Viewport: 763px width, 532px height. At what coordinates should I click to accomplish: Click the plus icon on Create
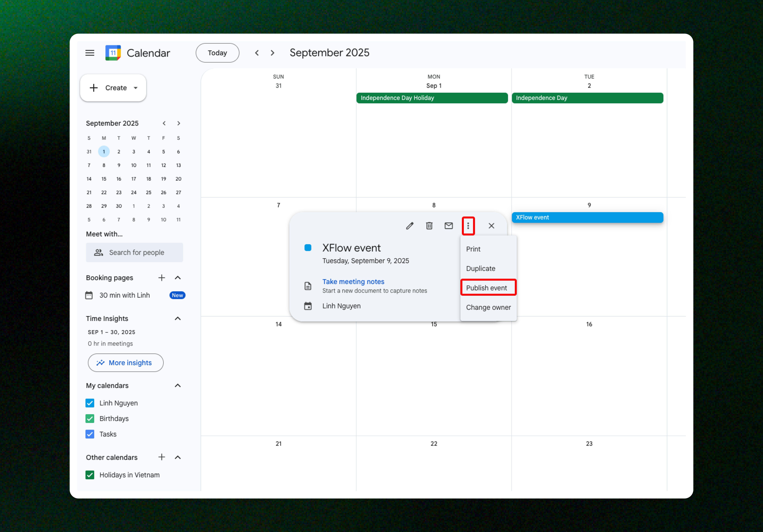(94, 88)
